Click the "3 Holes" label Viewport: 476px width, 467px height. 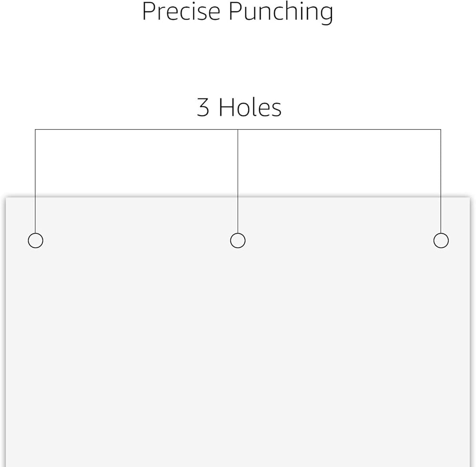pyautogui.click(x=239, y=107)
